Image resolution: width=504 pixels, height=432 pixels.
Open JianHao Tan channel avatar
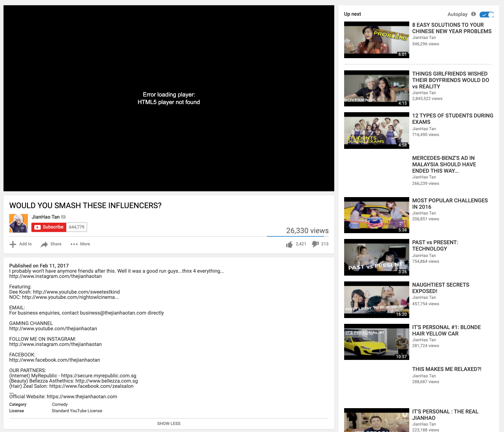coord(19,223)
